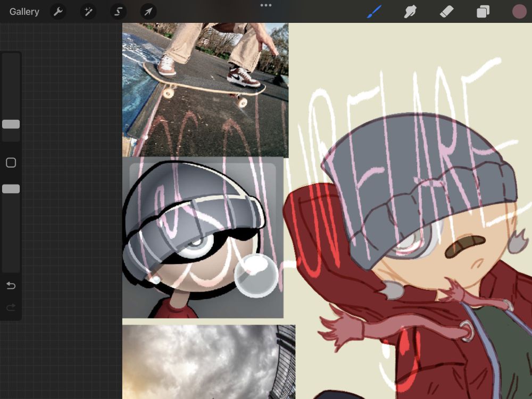Open the Adjustments magic wand menu
Viewport: 532px width, 399px height.
point(88,12)
